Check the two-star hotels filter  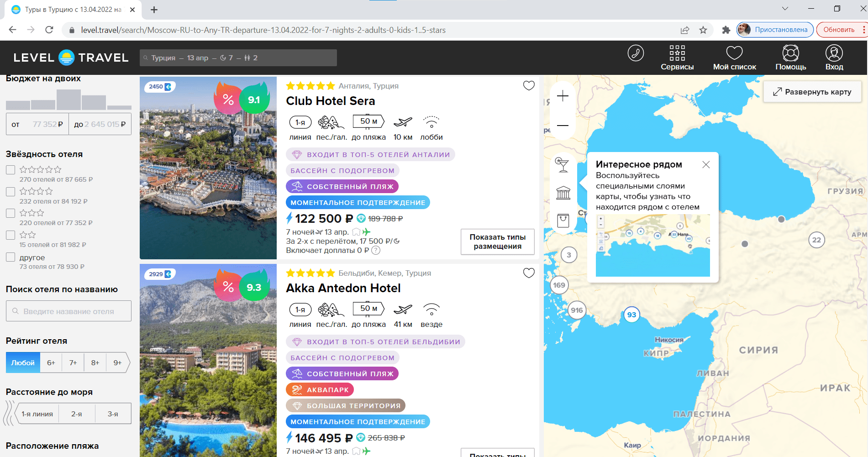point(11,235)
